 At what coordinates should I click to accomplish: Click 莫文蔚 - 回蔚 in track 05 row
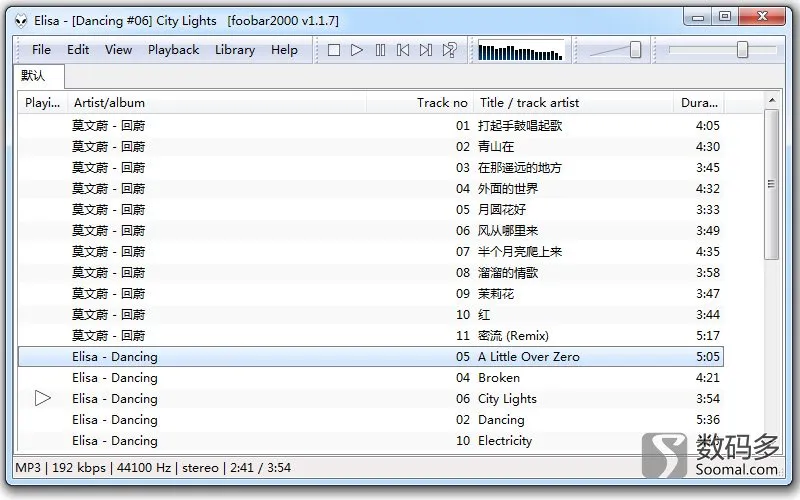click(x=108, y=210)
